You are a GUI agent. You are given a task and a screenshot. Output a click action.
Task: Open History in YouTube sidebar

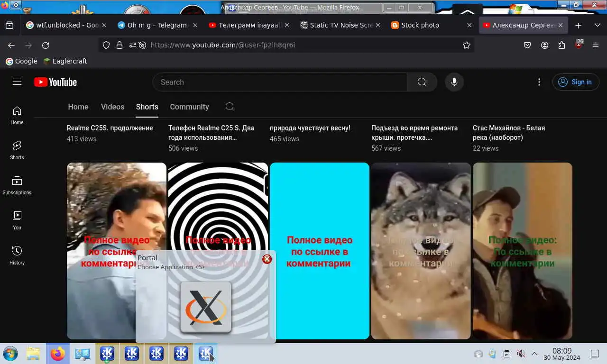pos(17,255)
